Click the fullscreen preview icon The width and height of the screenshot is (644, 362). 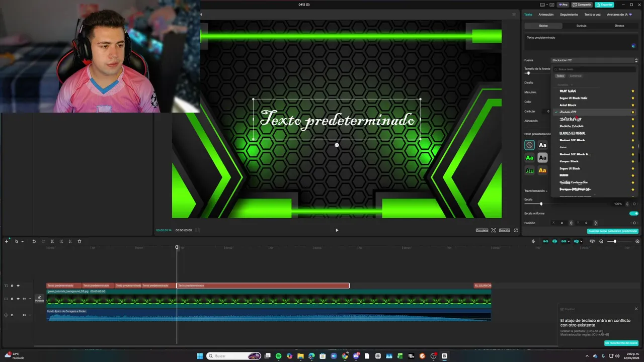(x=516, y=230)
